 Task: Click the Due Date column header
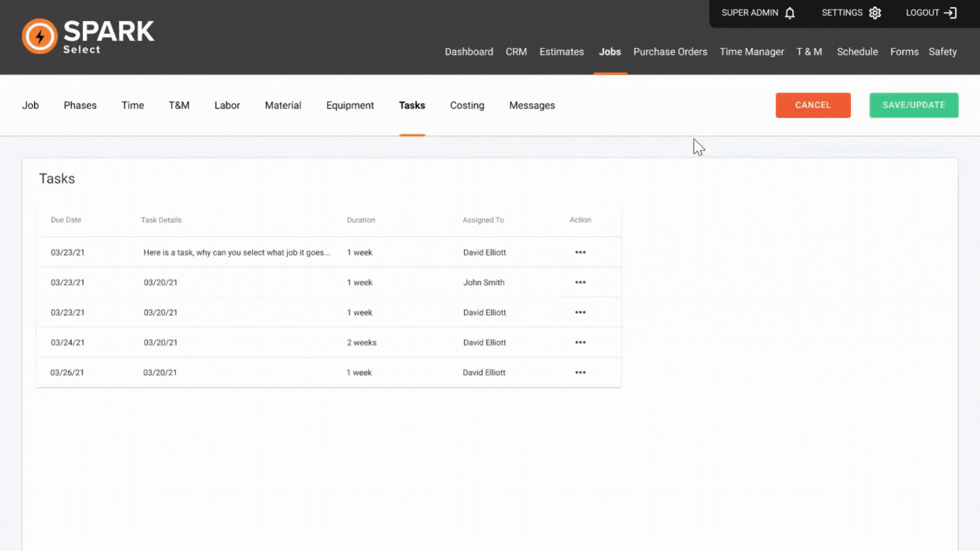point(66,220)
